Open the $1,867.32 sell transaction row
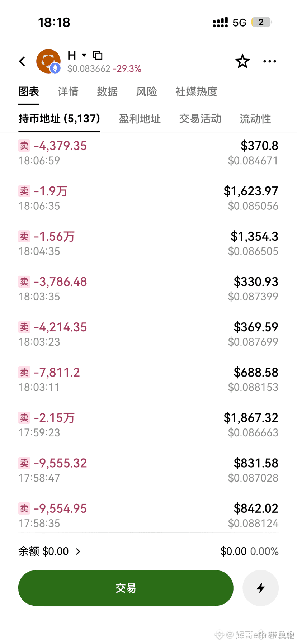 tap(148, 425)
